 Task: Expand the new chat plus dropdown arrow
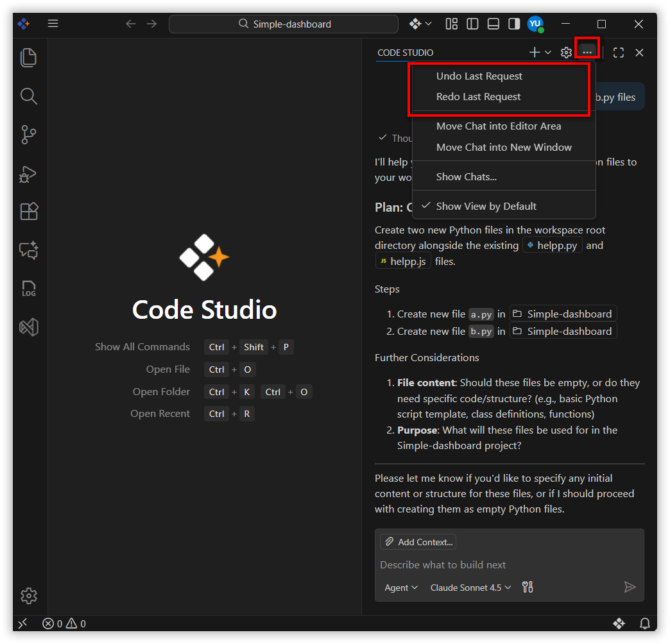point(548,53)
